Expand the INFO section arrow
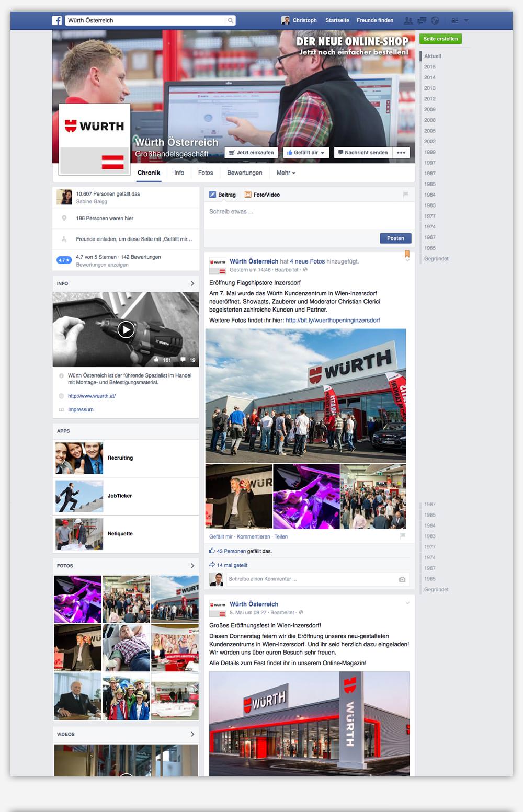The height and width of the screenshot is (812, 523). (x=192, y=283)
